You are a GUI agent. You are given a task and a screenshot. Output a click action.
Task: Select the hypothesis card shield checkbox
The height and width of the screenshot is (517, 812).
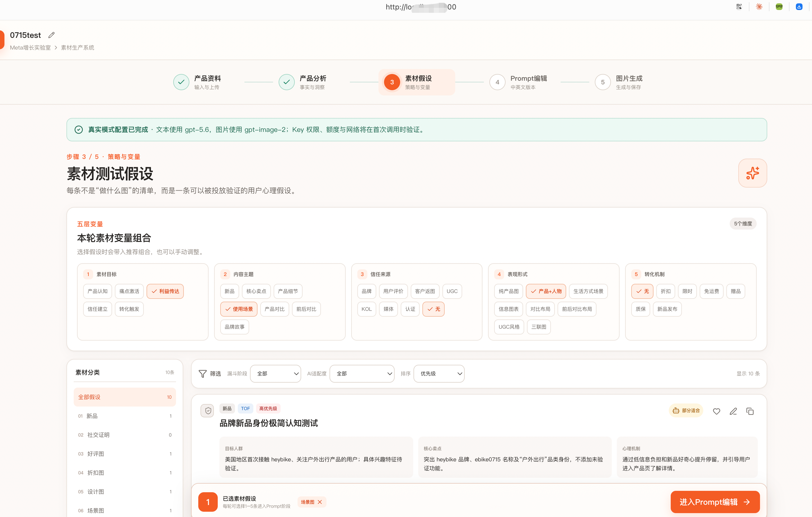[208, 411]
